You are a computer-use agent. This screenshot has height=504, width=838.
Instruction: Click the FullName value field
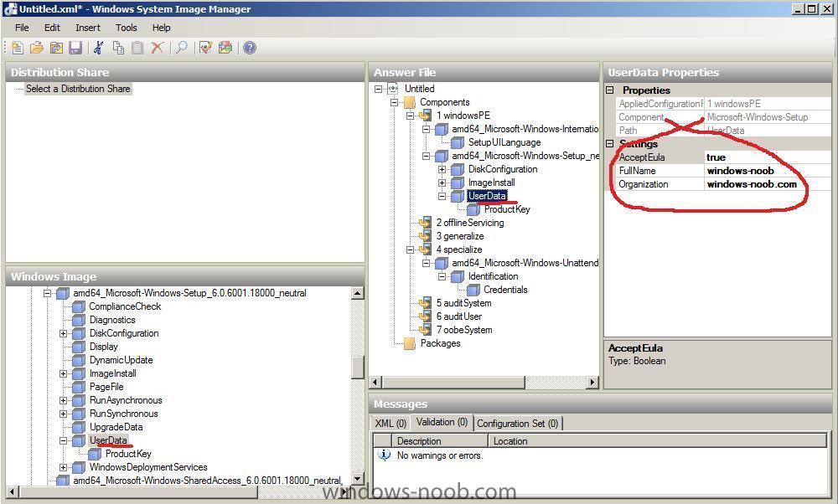coord(768,171)
